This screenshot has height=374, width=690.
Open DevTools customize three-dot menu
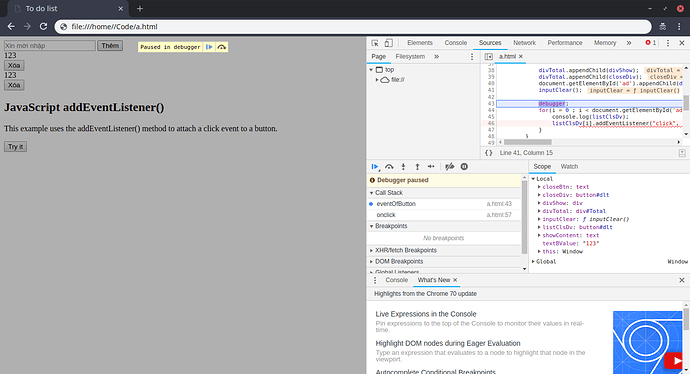tap(668, 43)
